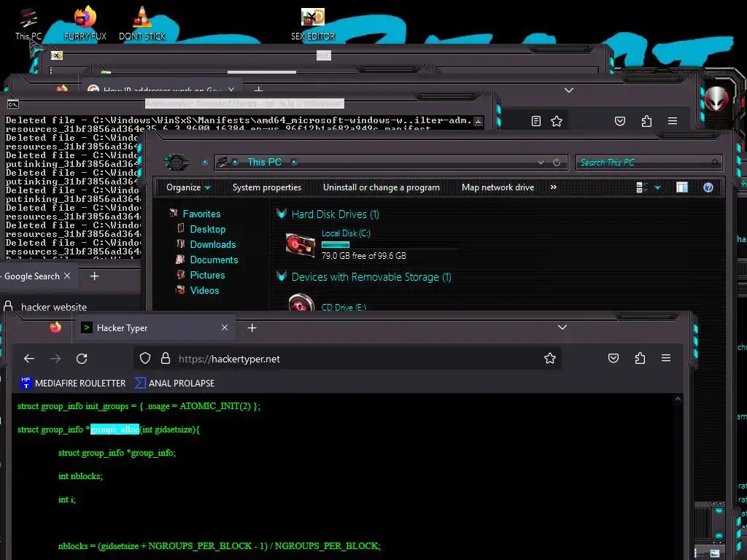Open DONT STICK desktop shortcut

(x=142, y=24)
